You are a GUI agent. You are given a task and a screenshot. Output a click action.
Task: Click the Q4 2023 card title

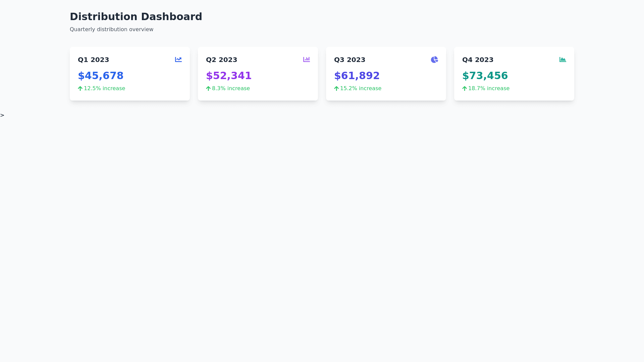tap(478, 60)
